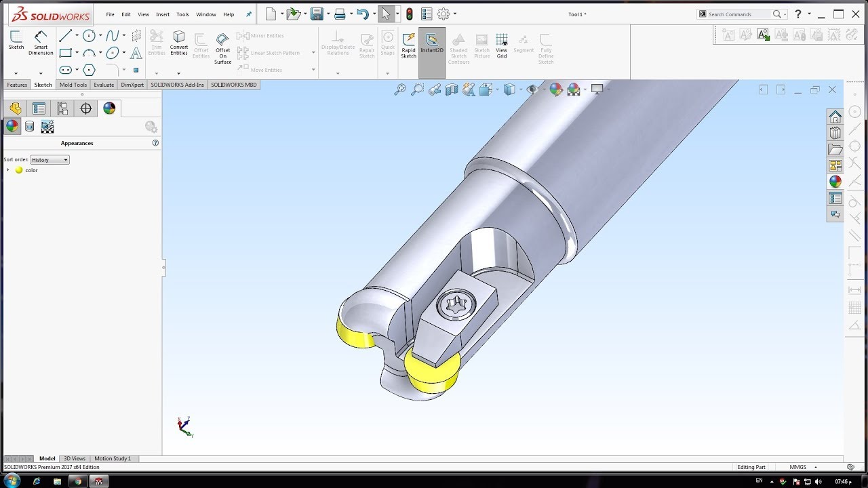Select the Arc sketch tool
Screen dimensions: 868x488
pyautogui.click(x=89, y=53)
